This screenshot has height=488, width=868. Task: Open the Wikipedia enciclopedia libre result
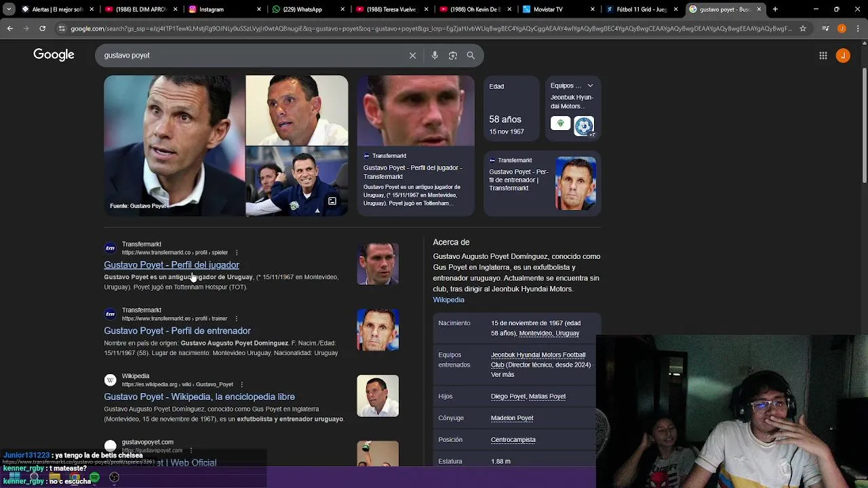(x=199, y=396)
